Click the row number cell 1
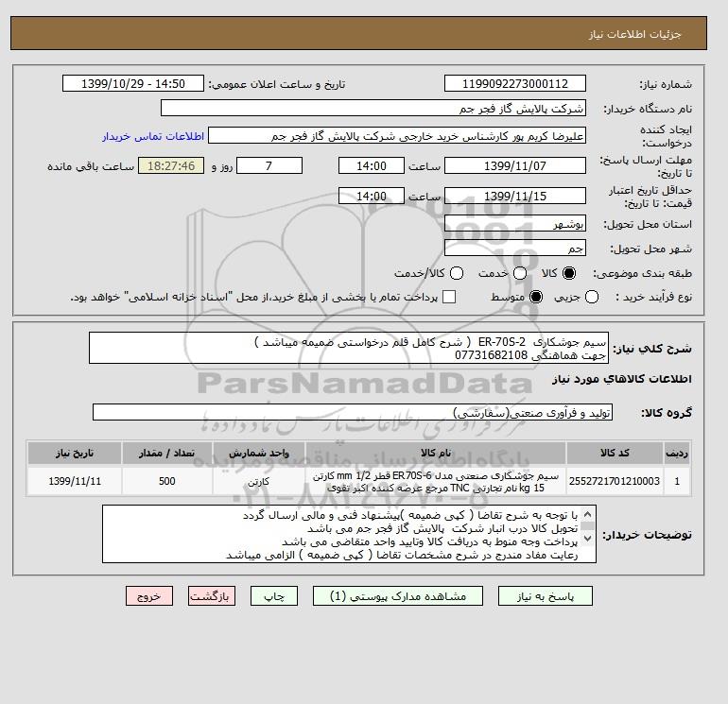The image size is (728, 704). pos(677,481)
